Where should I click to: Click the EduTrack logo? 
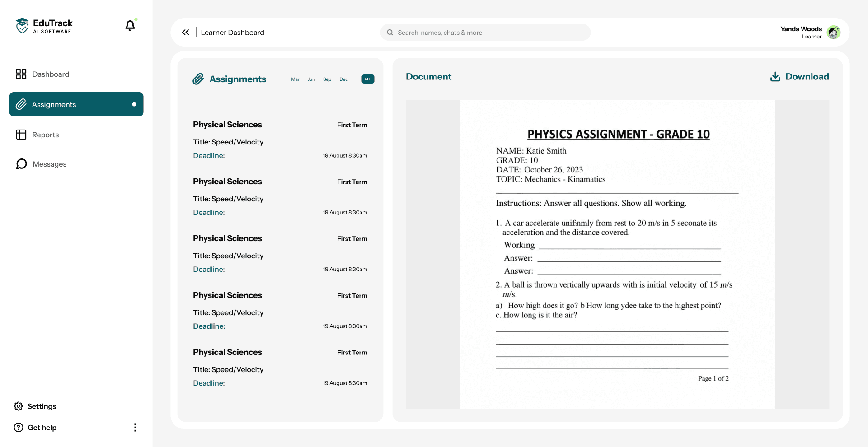[44, 26]
